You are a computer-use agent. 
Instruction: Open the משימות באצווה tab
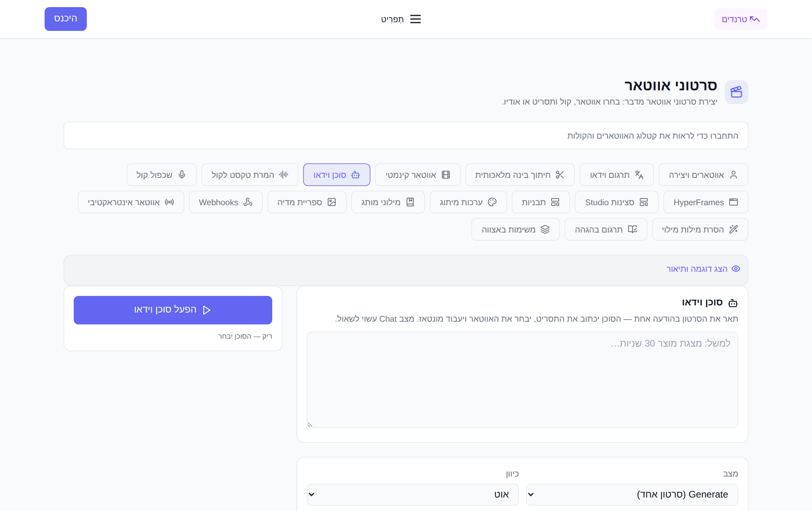pyautogui.click(x=515, y=229)
